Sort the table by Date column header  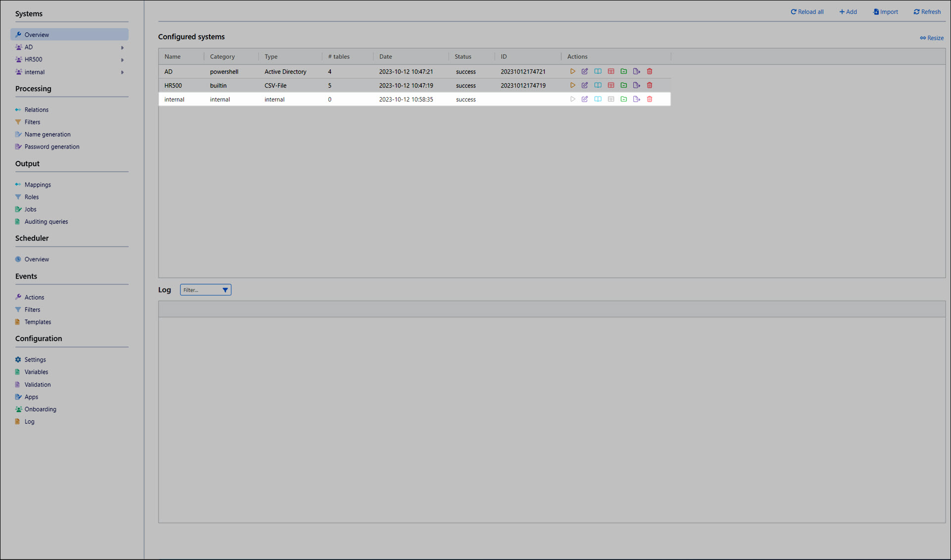385,57
